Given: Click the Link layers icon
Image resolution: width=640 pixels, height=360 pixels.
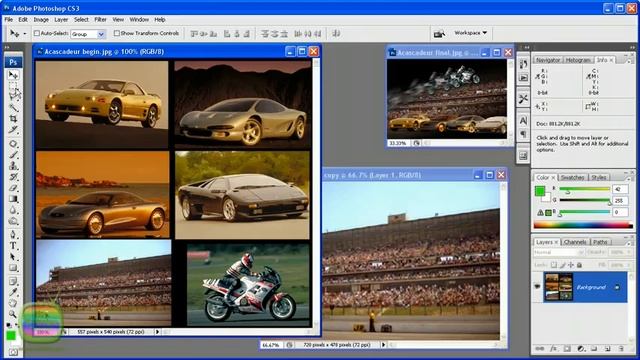Looking at the screenshot, I should (x=540, y=349).
